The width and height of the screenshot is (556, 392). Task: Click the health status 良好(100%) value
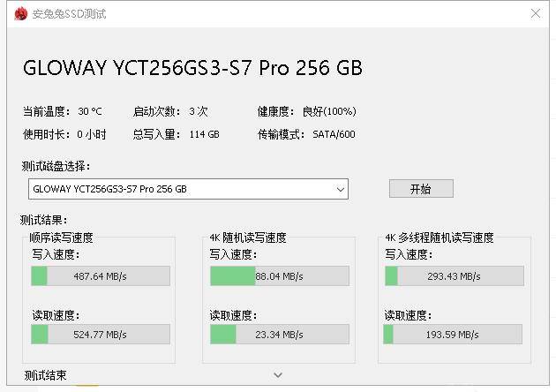coord(329,111)
